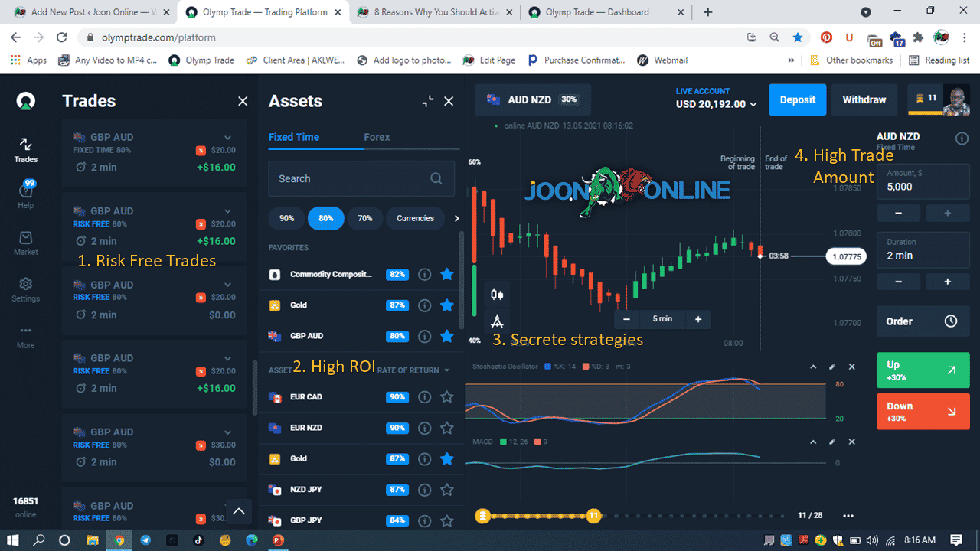
Task: Open the Settings gear in sidebar
Action: point(25,289)
